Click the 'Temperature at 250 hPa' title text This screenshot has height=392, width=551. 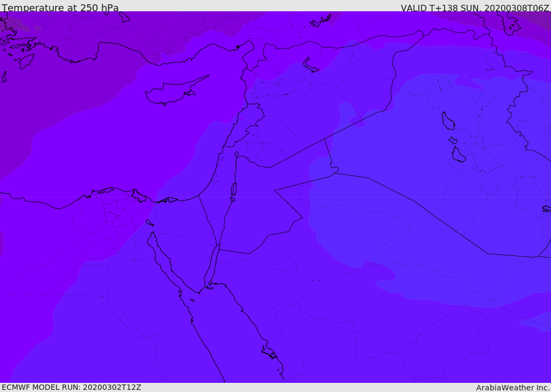60,8
